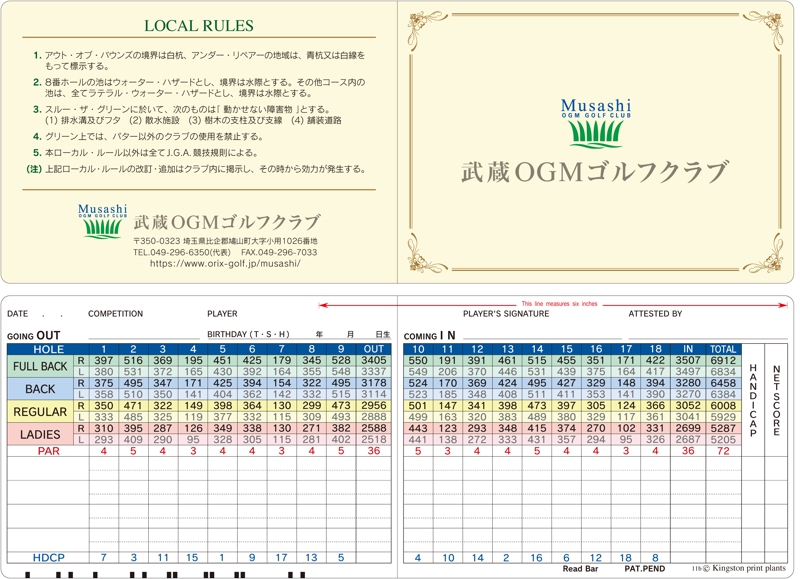Click FULL BACK R yardage 550 for hole 10

click(418, 361)
